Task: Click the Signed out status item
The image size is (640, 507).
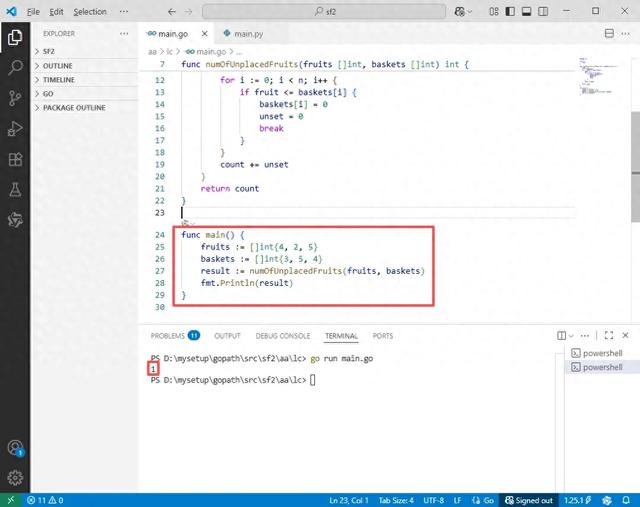Action: (x=529, y=500)
